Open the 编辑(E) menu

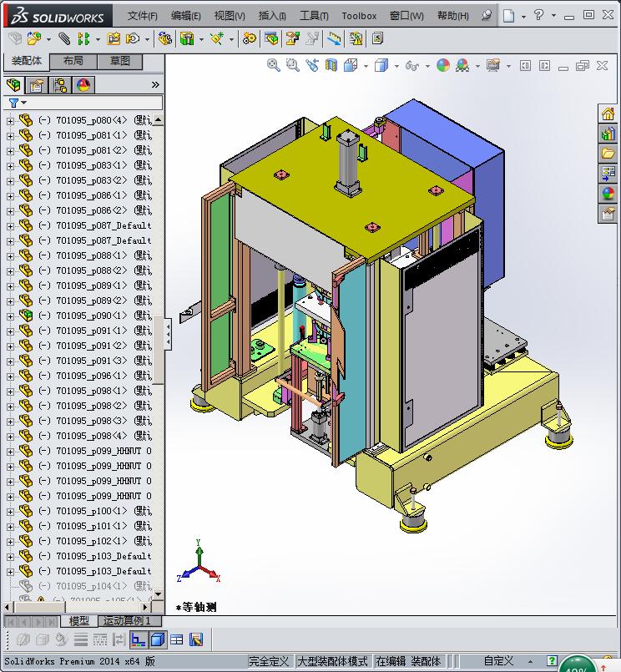(185, 16)
